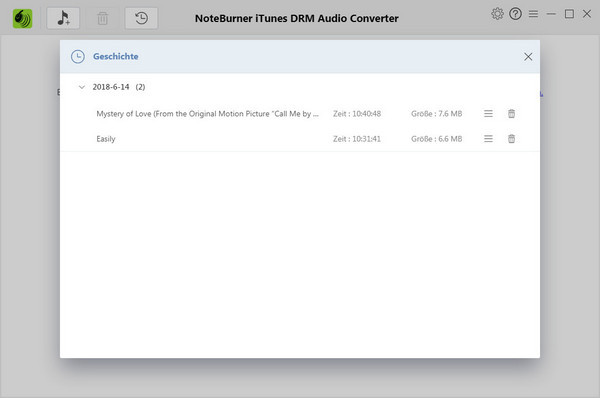
Task: Open the conversion history clock icon
Action: coord(141,18)
